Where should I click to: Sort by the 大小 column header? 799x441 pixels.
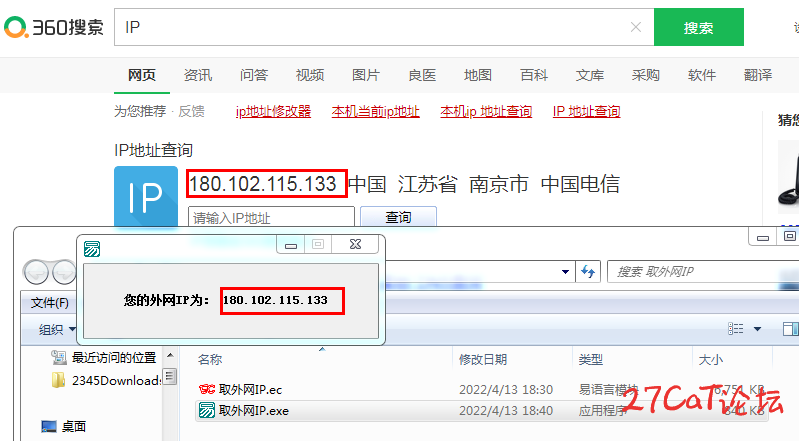pyautogui.click(x=711, y=360)
